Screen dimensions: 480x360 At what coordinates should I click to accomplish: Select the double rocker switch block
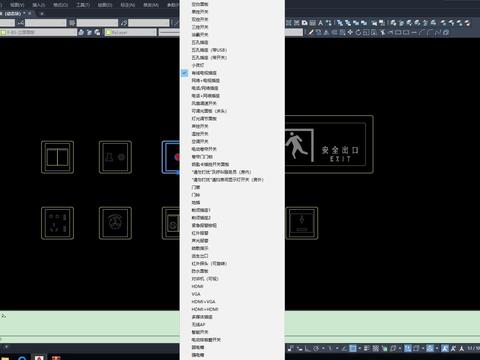[57, 157]
